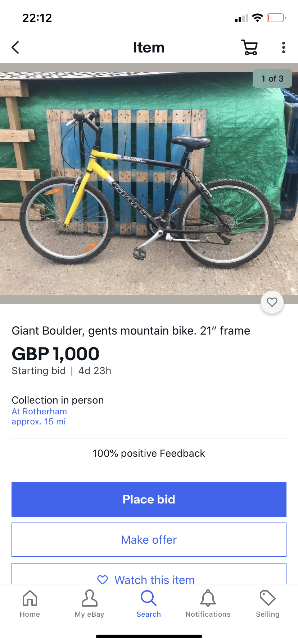This screenshot has width=298, height=644.
Task: Tap the battery indicator in status bar
Action: [276, 18]
